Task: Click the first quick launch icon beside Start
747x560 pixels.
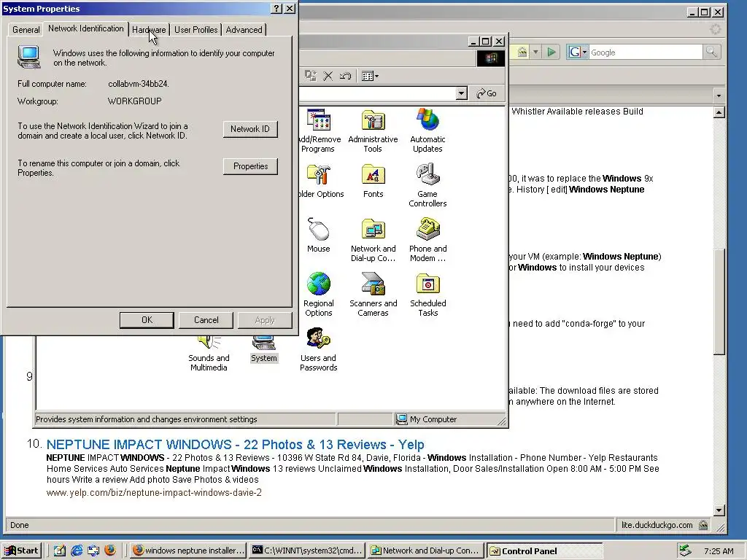Action: (x=60, y=551)
